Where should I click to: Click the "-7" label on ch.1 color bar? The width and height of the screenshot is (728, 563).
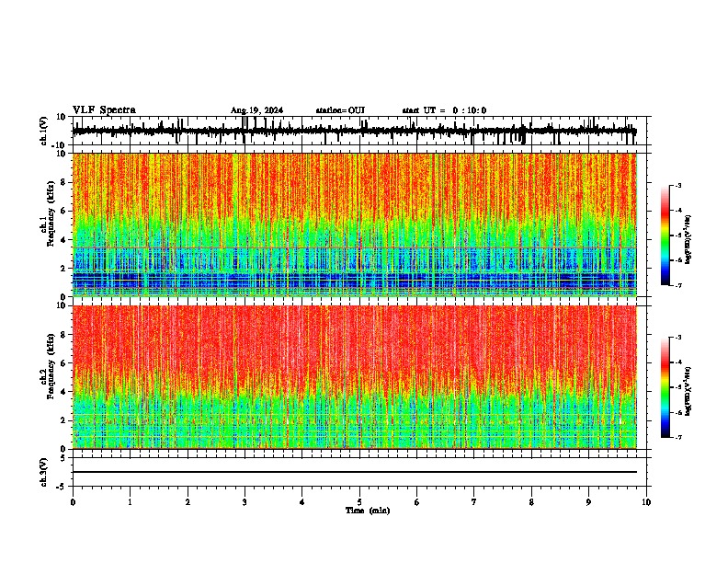pos(677,285)
